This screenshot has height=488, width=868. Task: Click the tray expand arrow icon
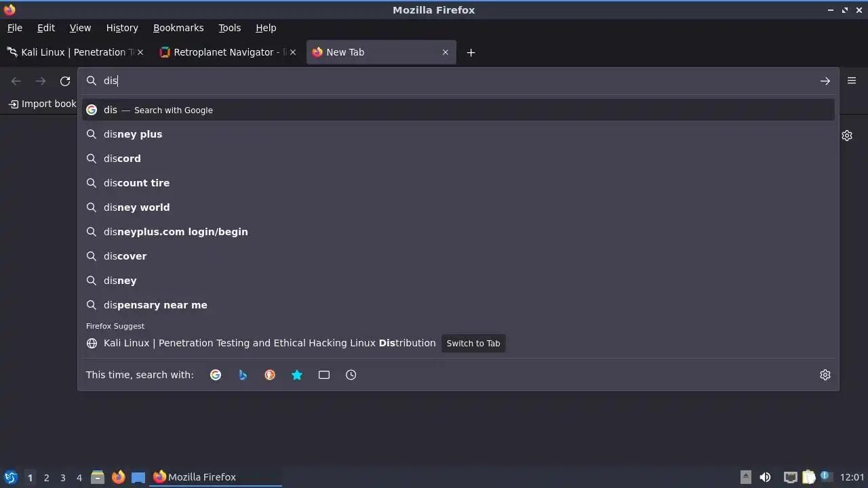point(745,476)
